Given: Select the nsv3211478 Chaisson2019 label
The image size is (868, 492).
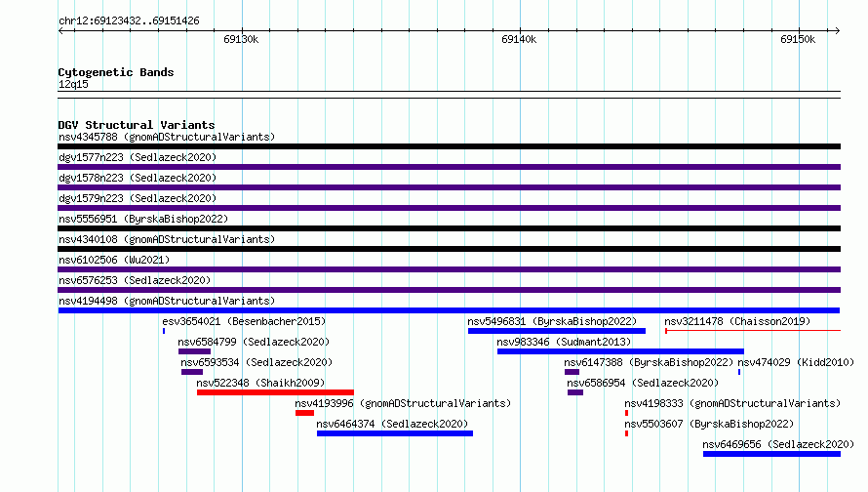Looking at the screenshot, I should pyautogui.click(x=737, y=321).
